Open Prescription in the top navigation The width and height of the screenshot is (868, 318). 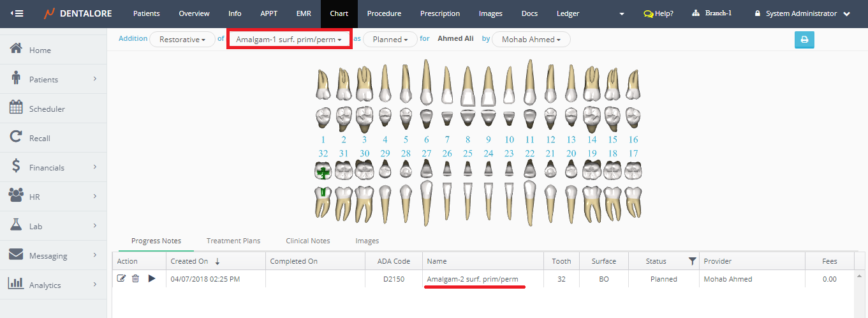(439, 13)
